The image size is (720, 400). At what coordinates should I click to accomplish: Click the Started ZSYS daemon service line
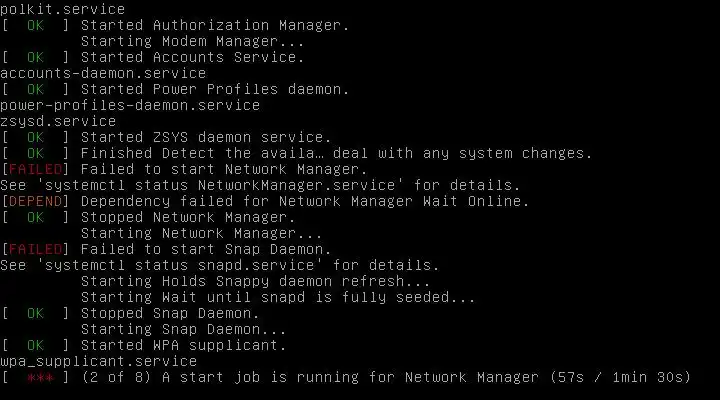(x=215, y=137)
